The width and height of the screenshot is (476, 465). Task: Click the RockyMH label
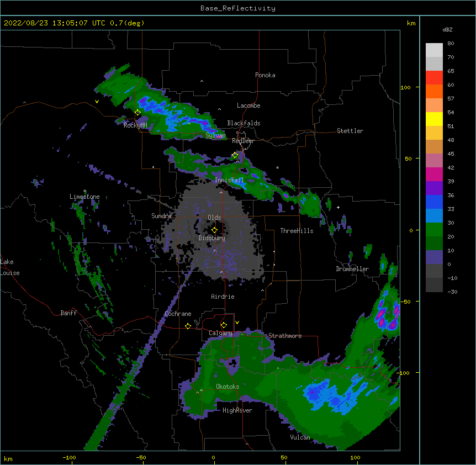(135, 125)
